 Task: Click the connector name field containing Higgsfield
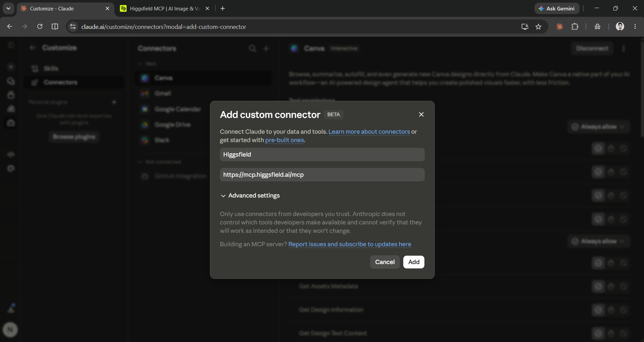[x=322, y=155]
